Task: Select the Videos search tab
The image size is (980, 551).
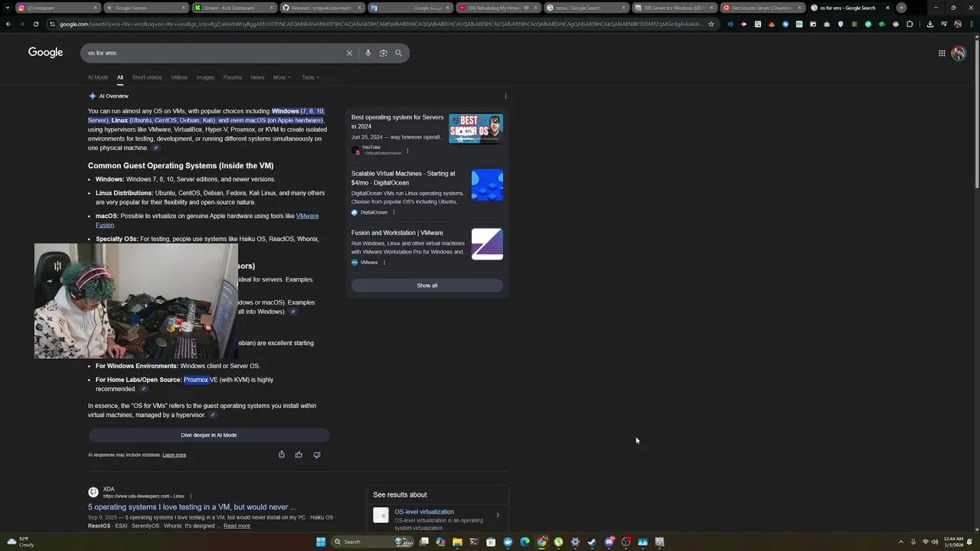Action: 179,77
